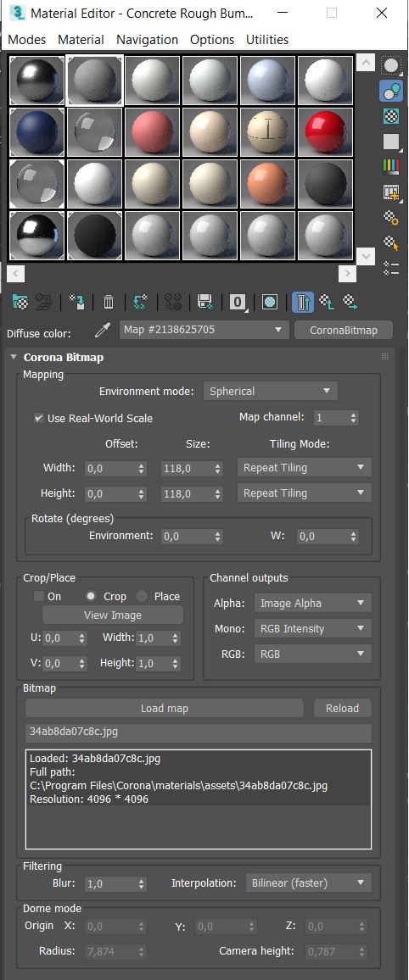Toggle the checkered Background icon
This screenshot has width=409, height=980.
(391, 116)
